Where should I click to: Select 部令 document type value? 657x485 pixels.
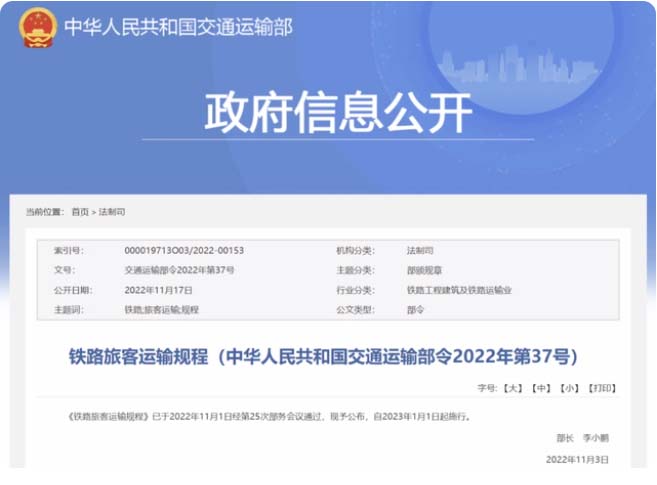pos(415,310)
